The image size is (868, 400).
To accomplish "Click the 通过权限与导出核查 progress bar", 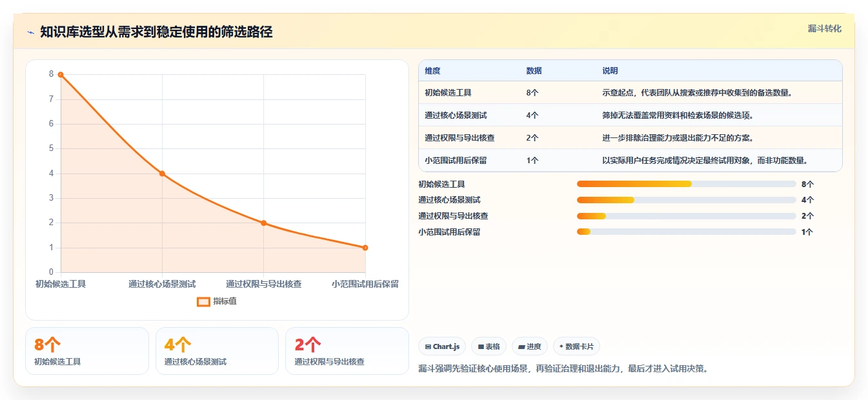I will (x=687, y=216).
